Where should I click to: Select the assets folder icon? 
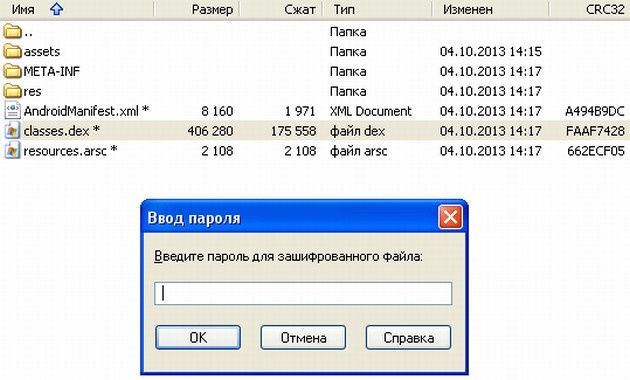[12, 51]
